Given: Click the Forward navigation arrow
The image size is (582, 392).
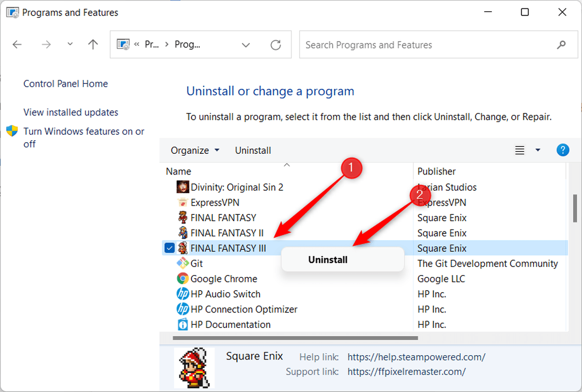Looking at the screenshot, I should (46, 45).
